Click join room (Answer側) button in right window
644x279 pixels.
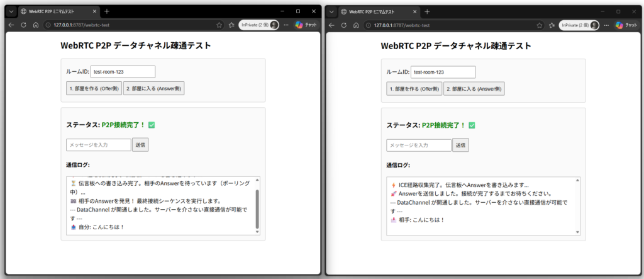point(474,88)
